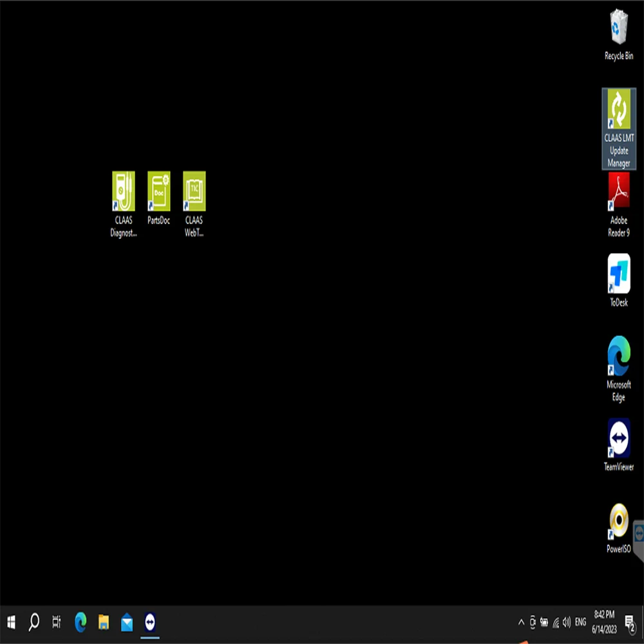Select the Recycle Bin icon
This screenshot has width=644, height=644.
tap(618, 35)
